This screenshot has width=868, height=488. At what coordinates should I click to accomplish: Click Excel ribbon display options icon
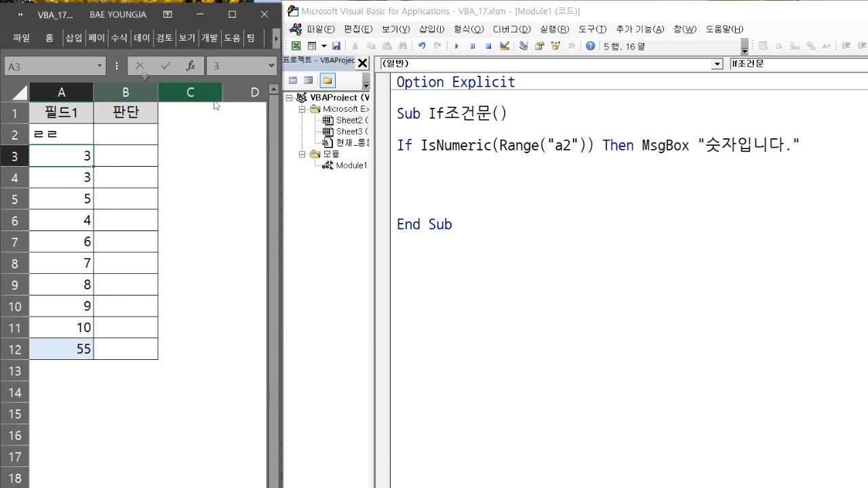167,14
